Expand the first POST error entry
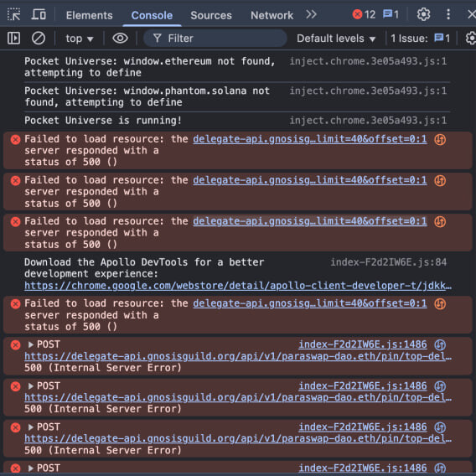The image size is (476, 476). click(x=31, y=344)
